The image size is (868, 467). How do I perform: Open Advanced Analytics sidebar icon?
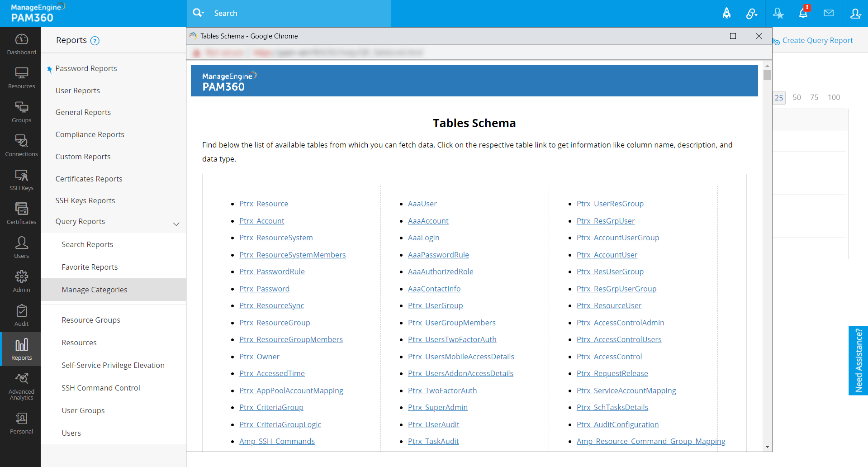click(21, 386)
